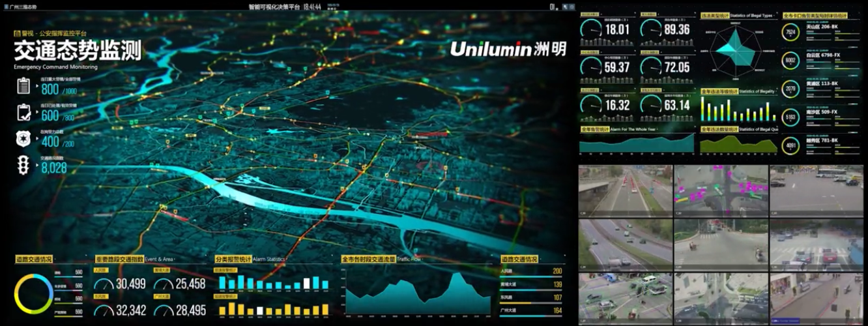The height and width of the screenshot is (326, 868).
Task: Click the circular ring badge showing 4091
Action: point(790,145)
